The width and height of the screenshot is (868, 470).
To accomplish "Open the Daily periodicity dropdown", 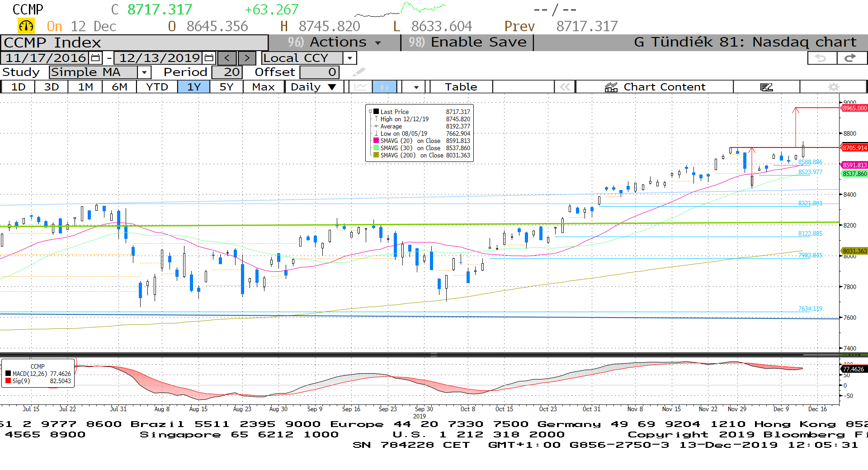I will point(314,87).
